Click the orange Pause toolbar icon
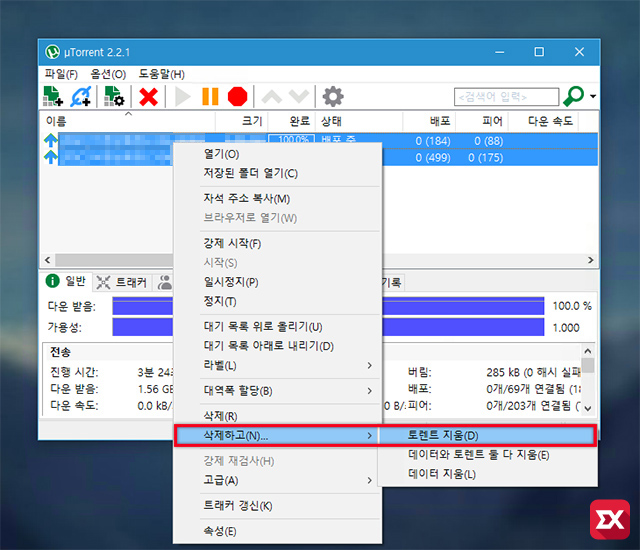640x550 pixels. [x=210, y=97]
